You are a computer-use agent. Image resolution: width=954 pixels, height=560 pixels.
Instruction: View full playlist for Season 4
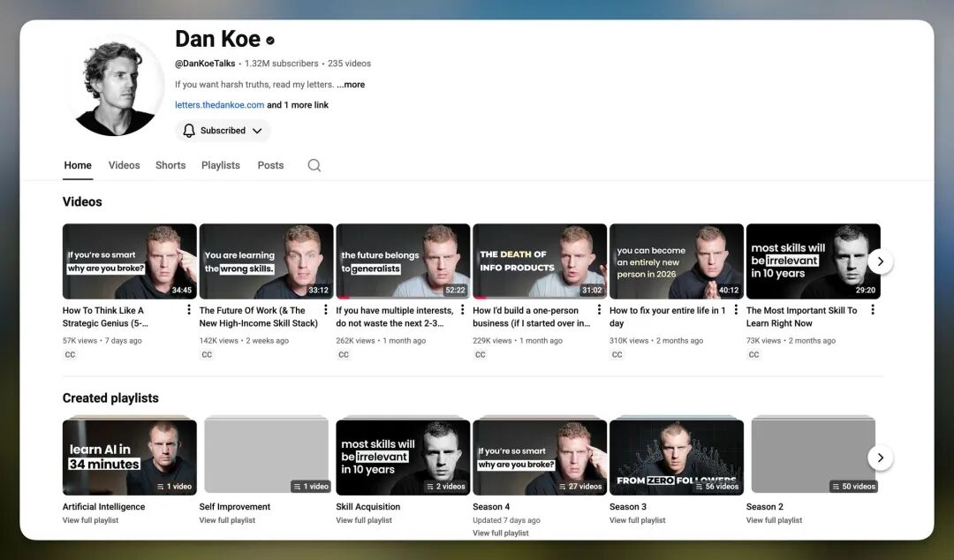(x=501, y=534)
